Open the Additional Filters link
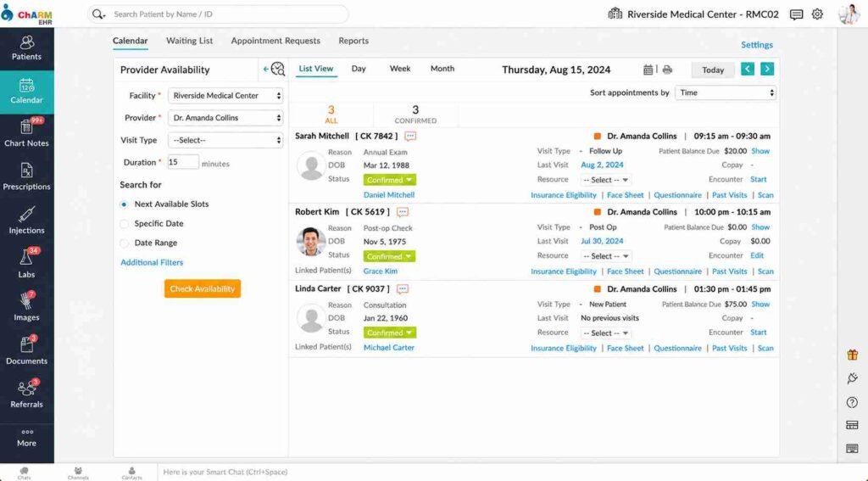The height and width of the screenshot is (481, 868). [152, 263]
